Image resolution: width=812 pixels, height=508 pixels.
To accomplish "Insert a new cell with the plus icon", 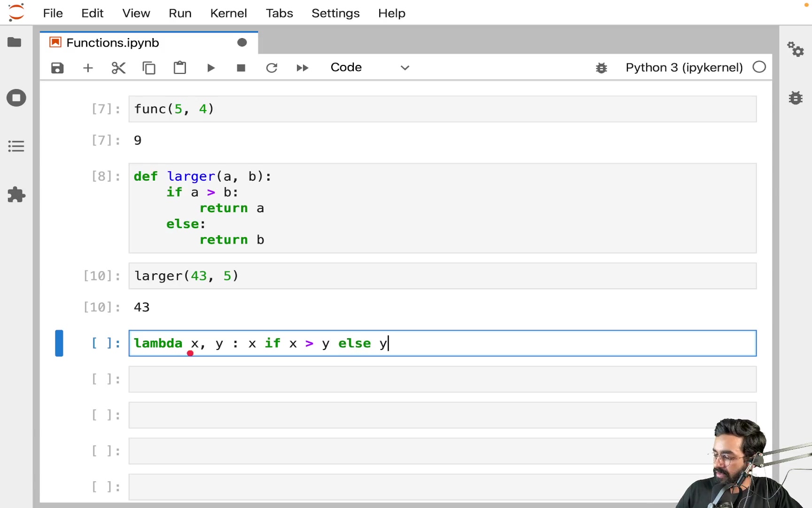I will pyautogui.click(x=88, y=68).
